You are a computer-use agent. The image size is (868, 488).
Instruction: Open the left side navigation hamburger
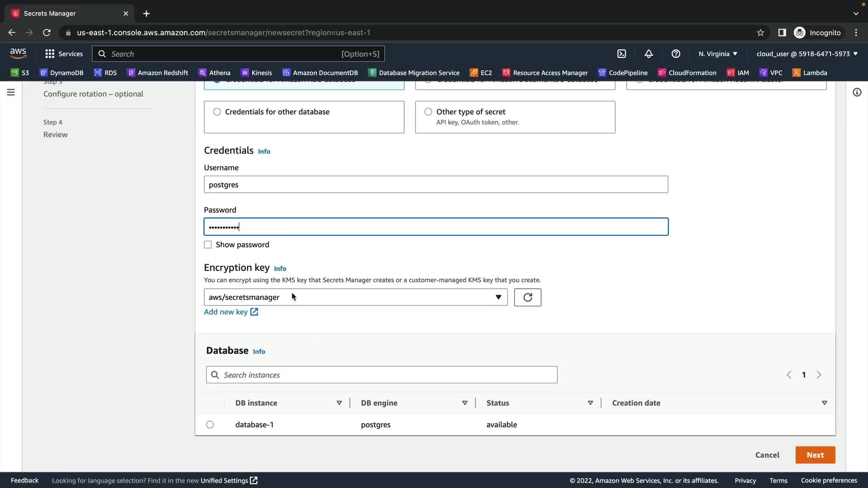coord(11,92)
